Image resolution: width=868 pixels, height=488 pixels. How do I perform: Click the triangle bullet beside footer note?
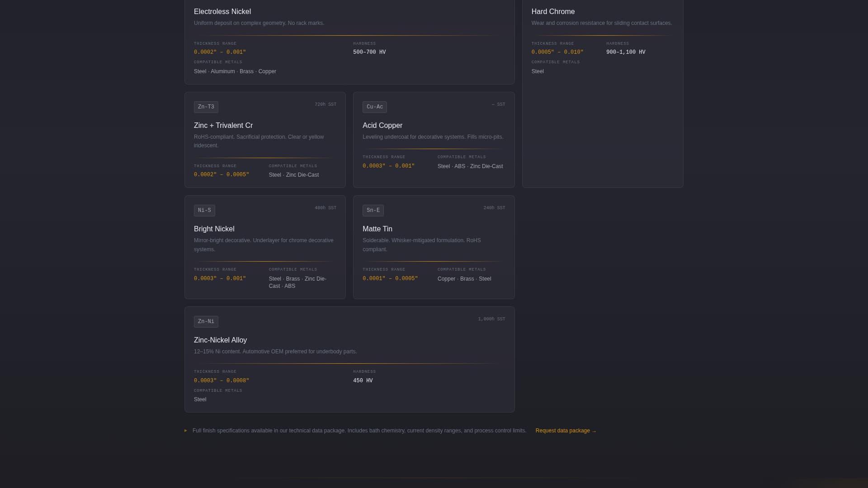(x=186, y=431)
